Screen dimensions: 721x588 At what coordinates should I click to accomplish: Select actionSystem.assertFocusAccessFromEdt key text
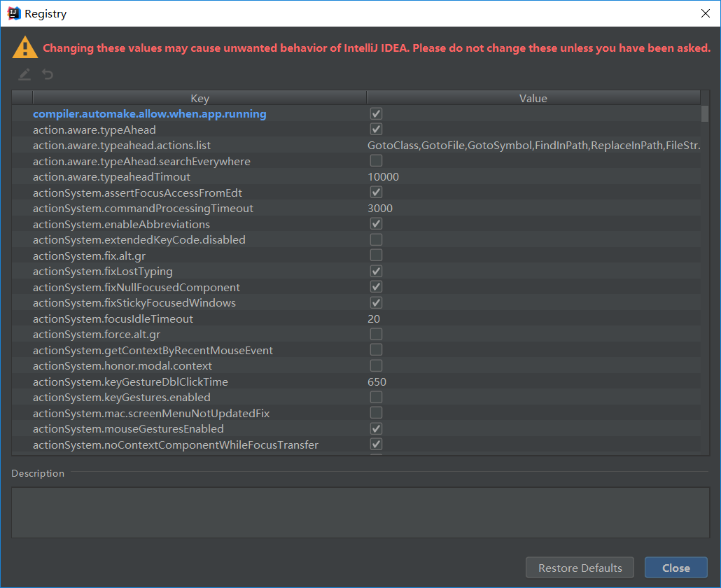pos(137,193)
